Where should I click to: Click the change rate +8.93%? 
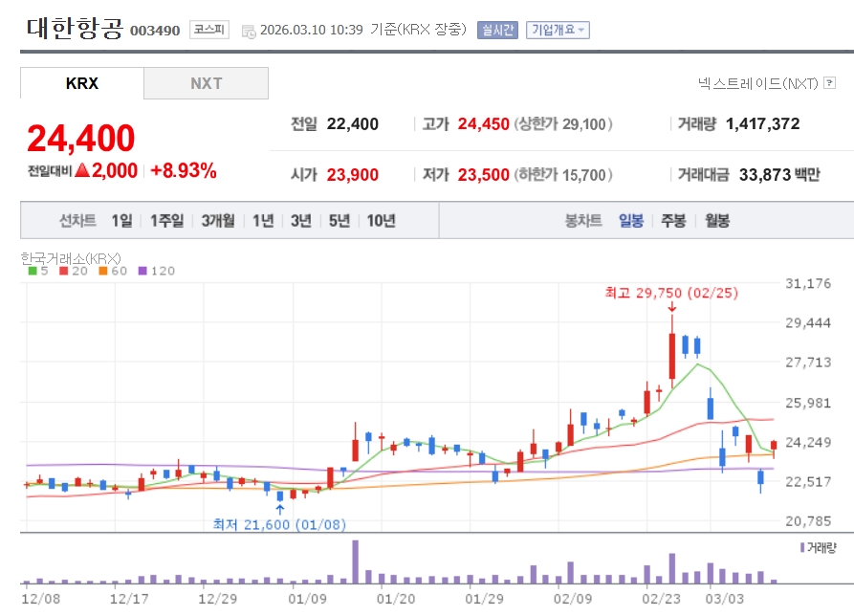[x=184, y=170]
